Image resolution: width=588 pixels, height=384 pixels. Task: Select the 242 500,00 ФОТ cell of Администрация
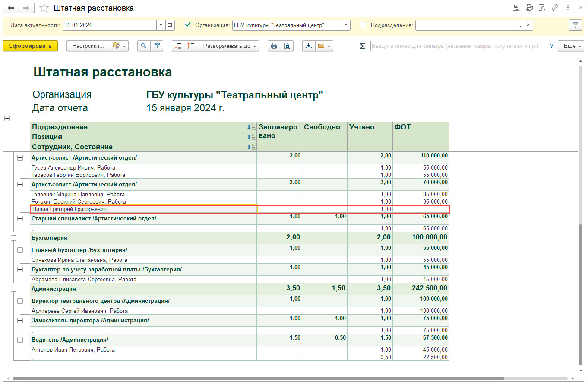pyautogui.click(x=421, y=288)
